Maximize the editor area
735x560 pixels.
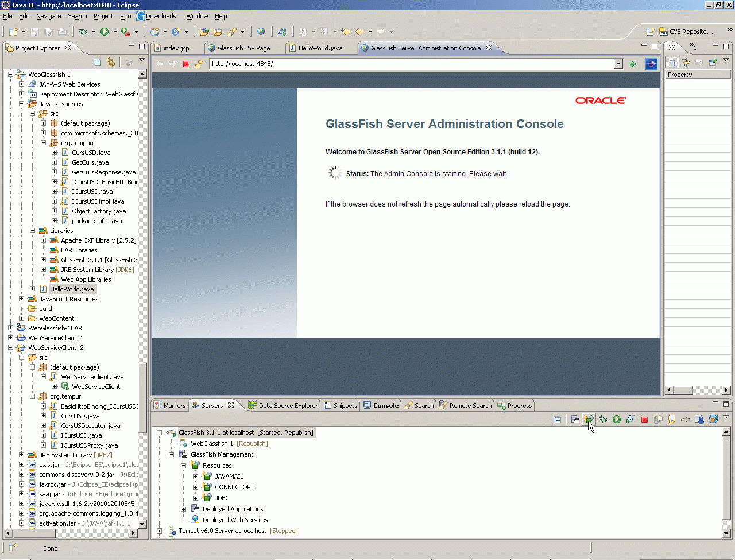(655, 46)
